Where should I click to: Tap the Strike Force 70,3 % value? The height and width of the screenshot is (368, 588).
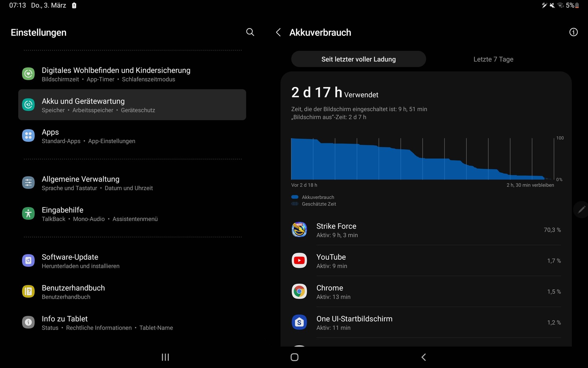click(552, 230)
